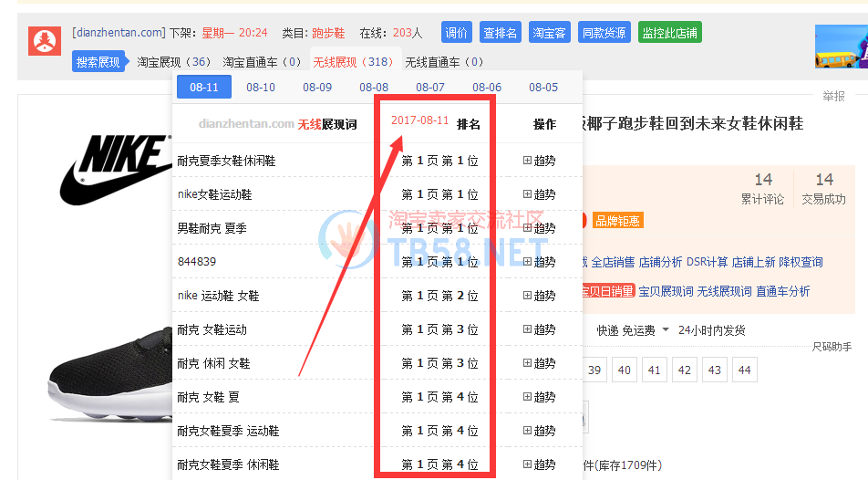This screenshot has width=868, height=480.
Task: Click the green 监控此店铺 button
Action: click(670, 33)
